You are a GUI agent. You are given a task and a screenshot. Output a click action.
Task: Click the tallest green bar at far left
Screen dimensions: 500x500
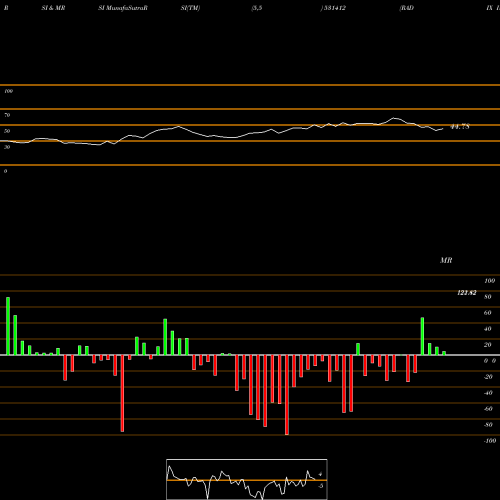[x=8, y=326]
